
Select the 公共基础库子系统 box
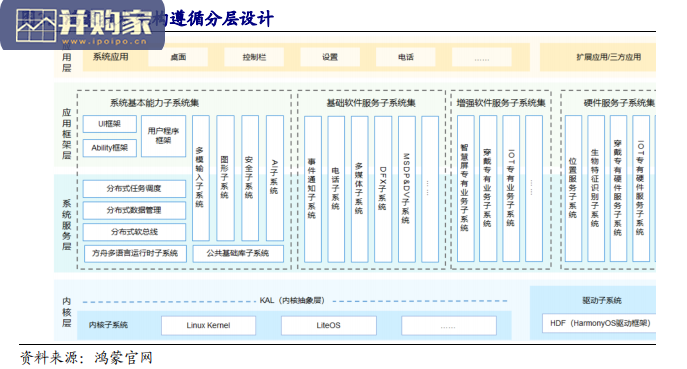click(x=238, y=254)
